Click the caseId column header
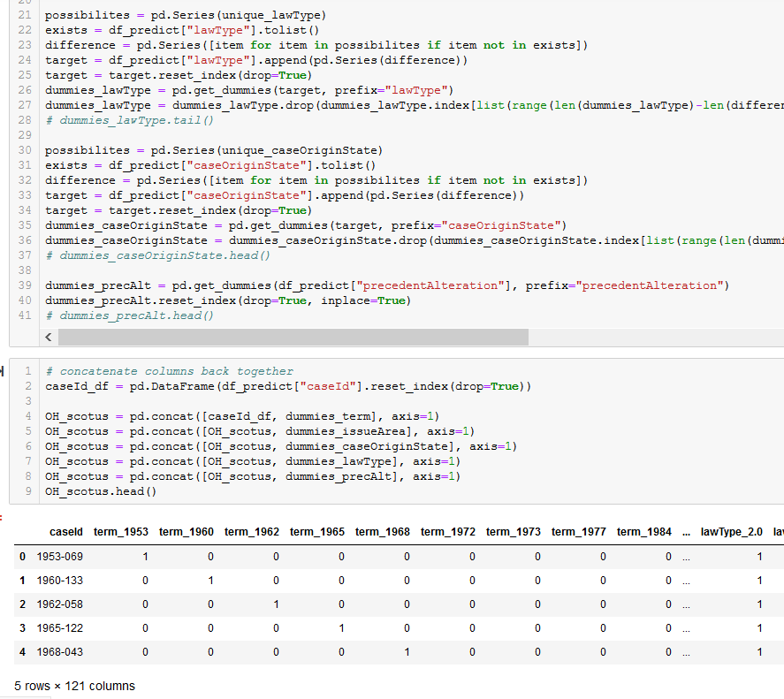Screen dimensions: 784x699 pos(66,532)
